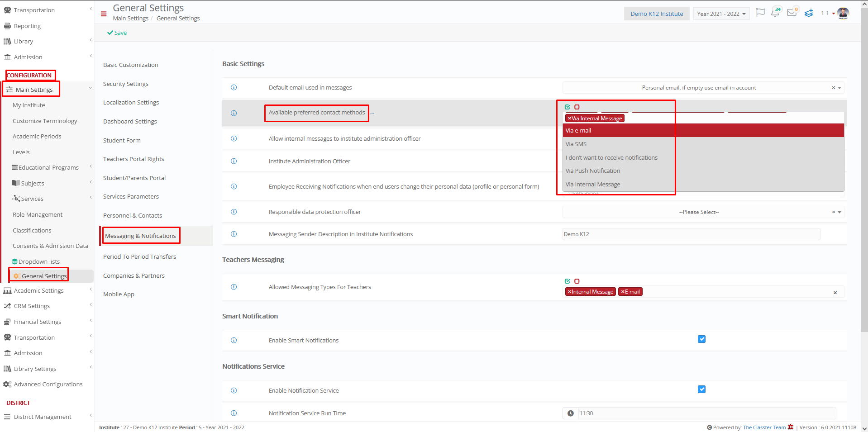868x432 pixels.
Task: Open Default email used in messages dropdown
Action: 703,88
